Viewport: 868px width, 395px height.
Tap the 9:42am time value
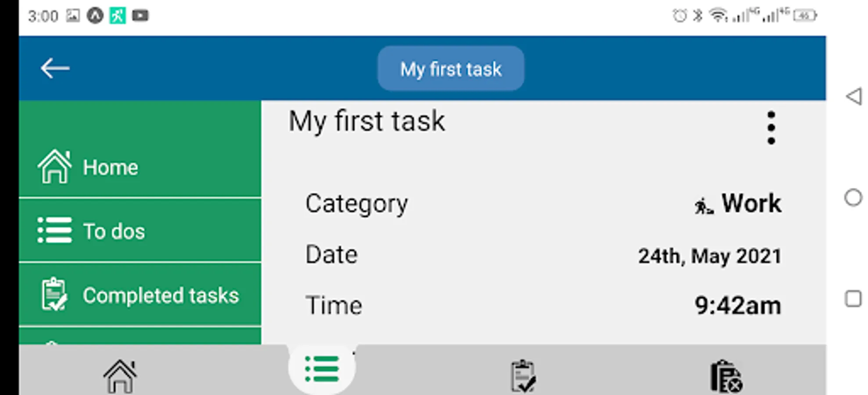pyautogui.click(x=738, y=305)
